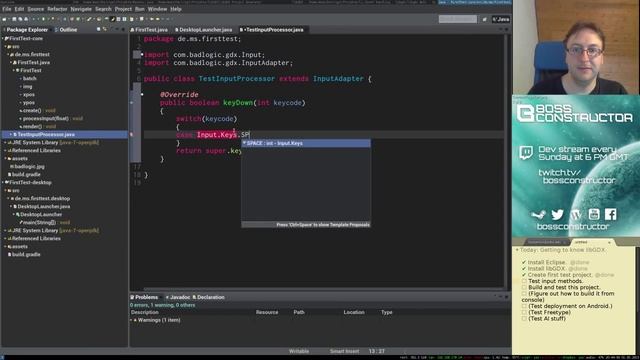Collapse the FirstTest-core project node
Image resolution: width=640 pixels, height=360 pixels.
[3, 38]
